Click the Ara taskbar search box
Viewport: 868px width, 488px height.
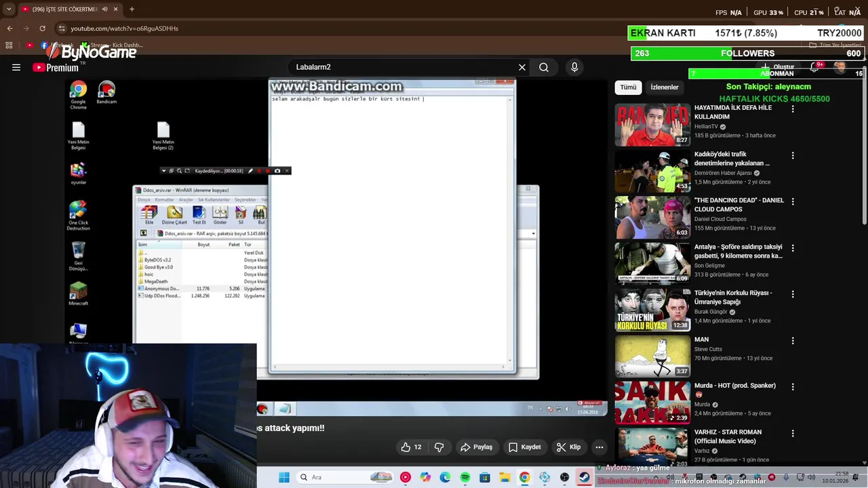tap(346, 477)
